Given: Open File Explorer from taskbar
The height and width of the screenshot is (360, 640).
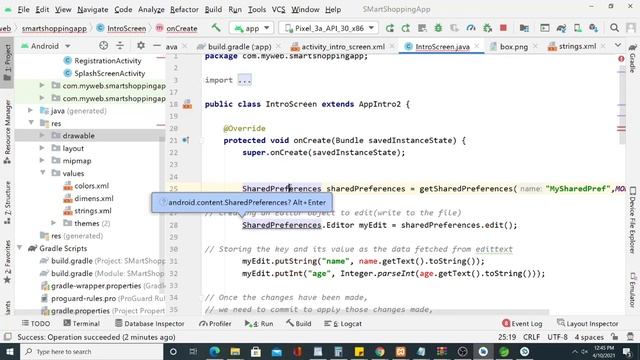Looking at the screenshot, I should 235,351.
